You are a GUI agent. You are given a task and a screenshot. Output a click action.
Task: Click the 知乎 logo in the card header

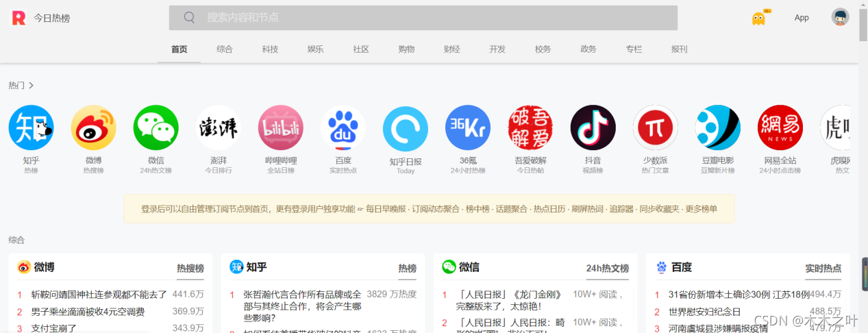click(x=236, y=267)
